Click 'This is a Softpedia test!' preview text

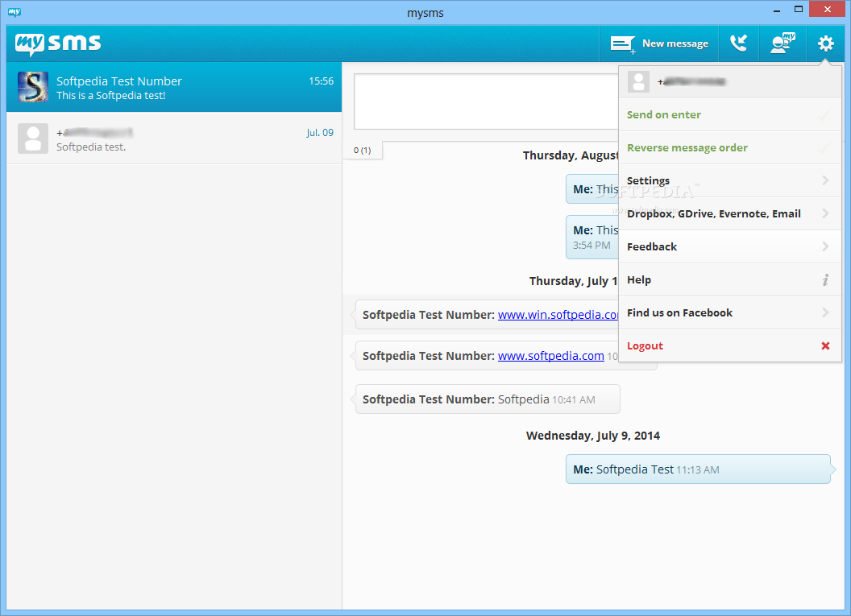(110, 96)
